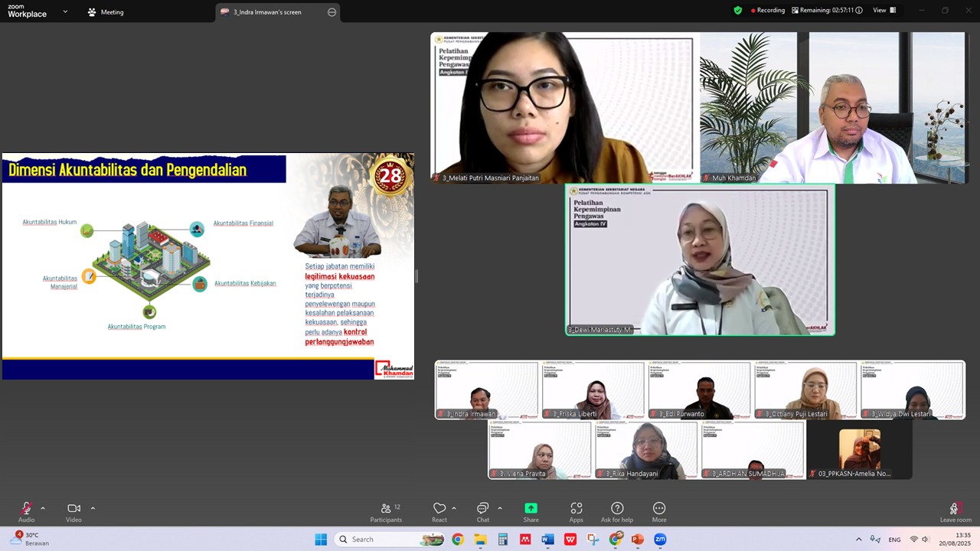Open PowerPoint from taskbar
Viewport: 980px width, 551px height.
coord(638,540)
